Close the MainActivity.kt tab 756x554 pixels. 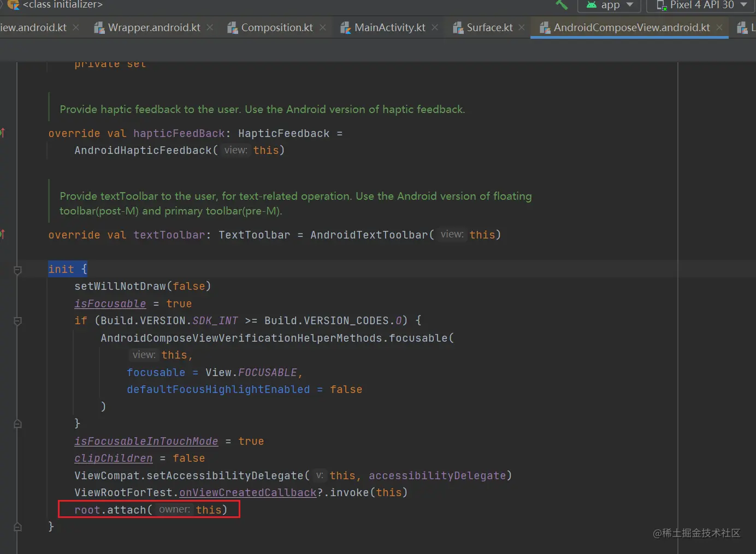[435, 27]
